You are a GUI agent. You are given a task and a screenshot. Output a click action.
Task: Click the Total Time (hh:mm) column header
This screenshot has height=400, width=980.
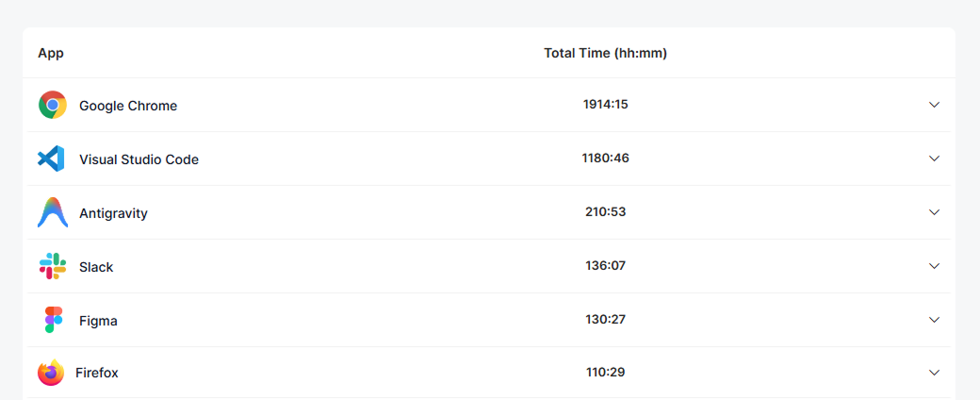point(605,53)
